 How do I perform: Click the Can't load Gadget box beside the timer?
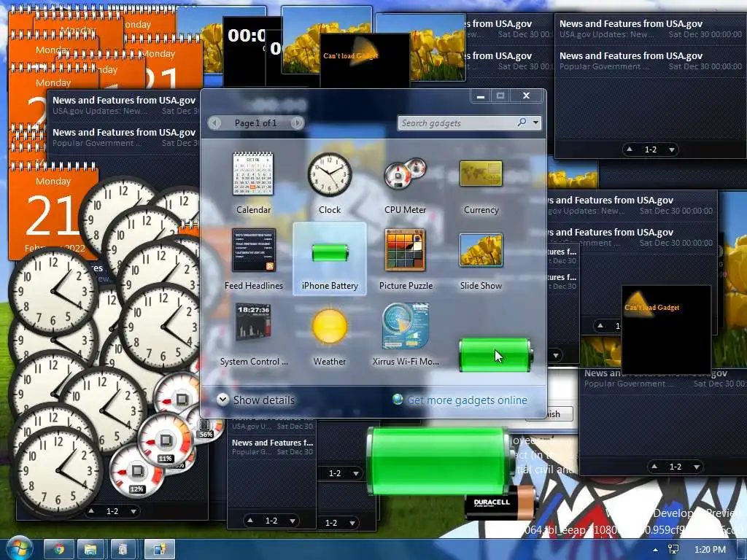click(x=365, y=60)
